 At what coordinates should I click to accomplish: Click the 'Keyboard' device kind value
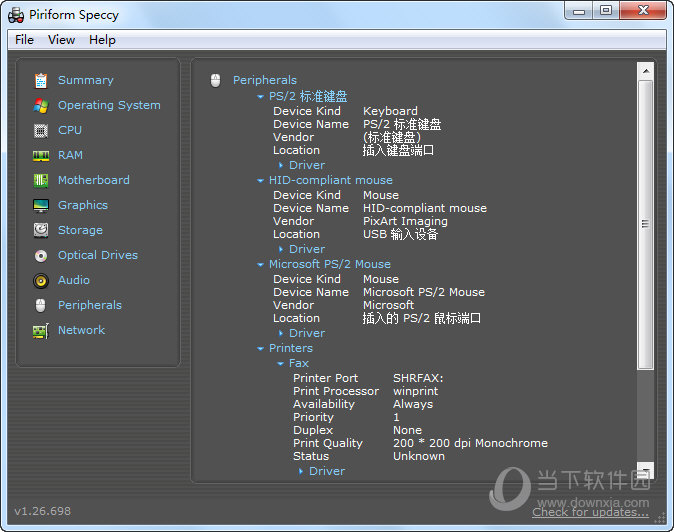(390, 111)
